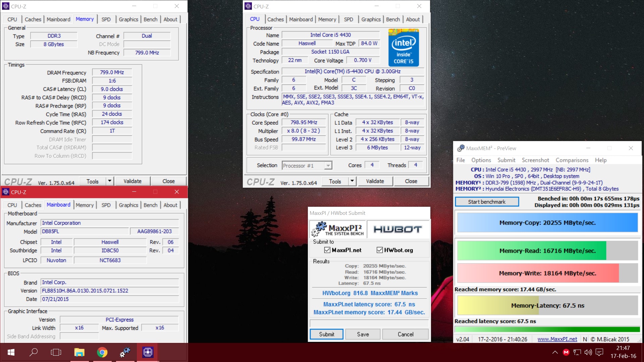Click Close button in Memory window
Screen dimensions: 644x362
point(168,181)
